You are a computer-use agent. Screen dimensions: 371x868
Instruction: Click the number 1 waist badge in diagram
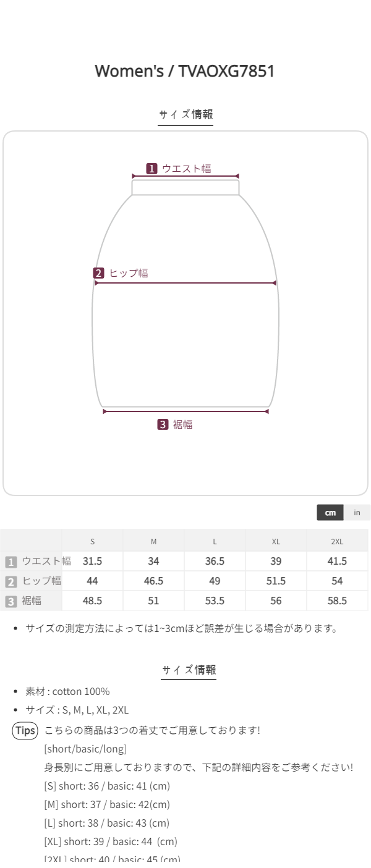[151, 169]
